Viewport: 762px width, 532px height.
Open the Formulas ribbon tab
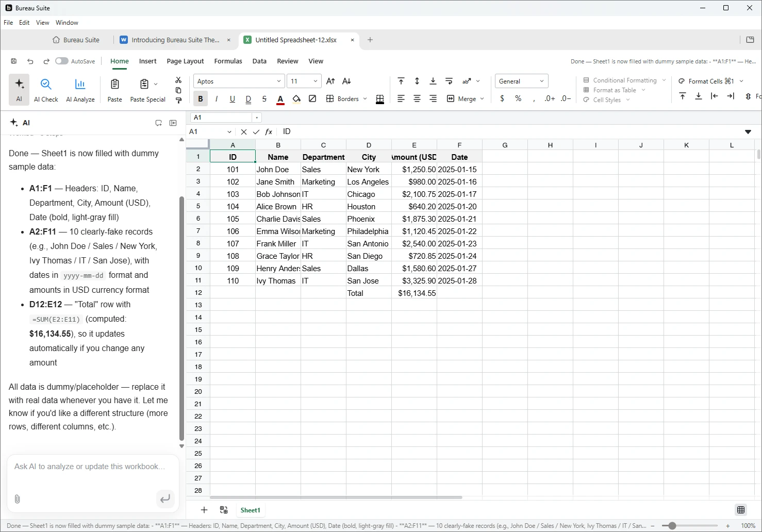point(228,61)
